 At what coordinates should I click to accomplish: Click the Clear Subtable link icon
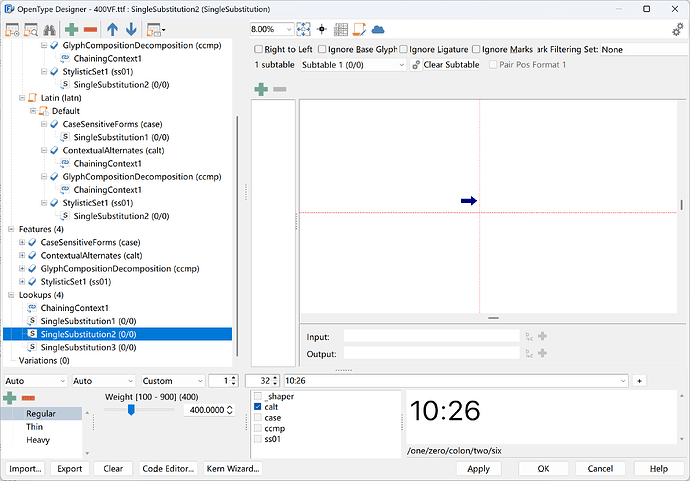coord(415,65)
